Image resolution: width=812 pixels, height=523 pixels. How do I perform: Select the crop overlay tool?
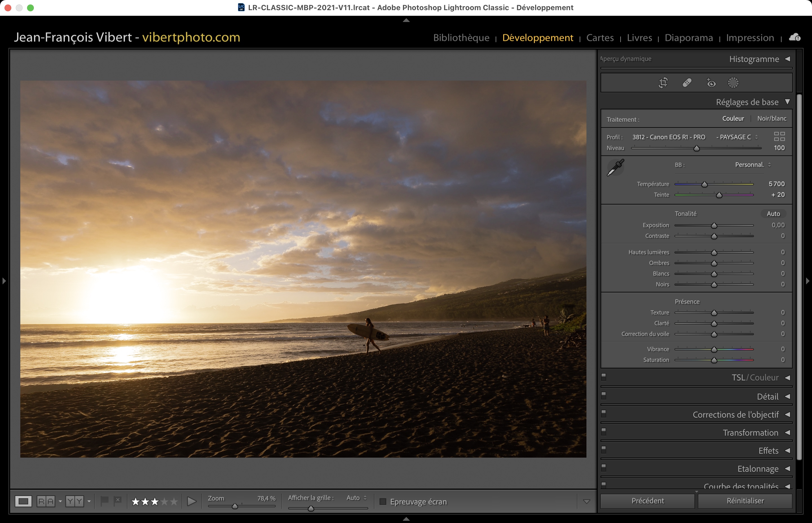click(x=663, y=83)
